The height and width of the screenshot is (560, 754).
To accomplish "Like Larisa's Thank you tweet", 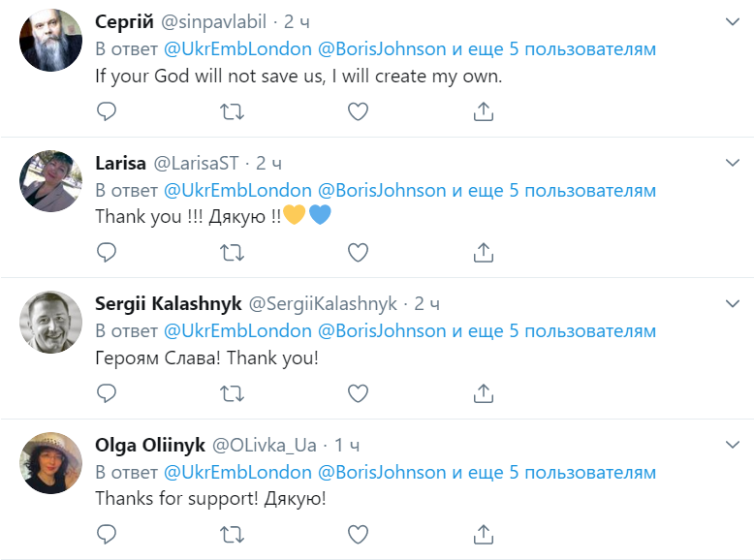I will coord(358,252).
